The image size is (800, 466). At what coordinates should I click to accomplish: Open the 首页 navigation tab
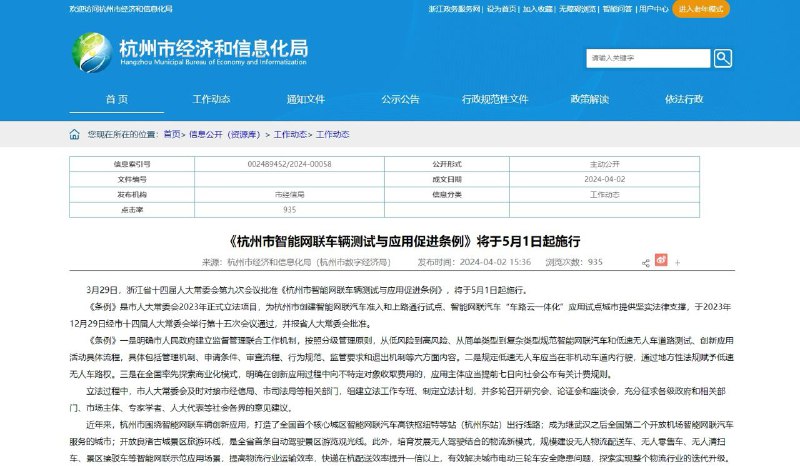pyautogui.click(x=116, y=99)
